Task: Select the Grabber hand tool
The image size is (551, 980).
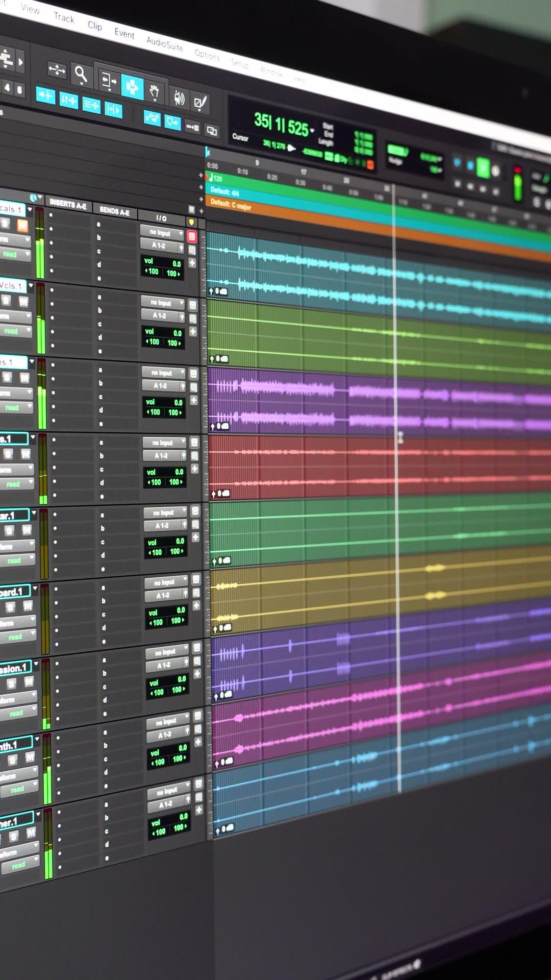Action: pyautogui.click(x=155, y=92)
